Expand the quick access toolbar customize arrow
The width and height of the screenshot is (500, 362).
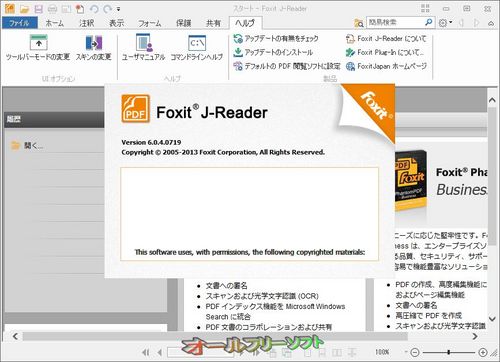coord(118,9)
